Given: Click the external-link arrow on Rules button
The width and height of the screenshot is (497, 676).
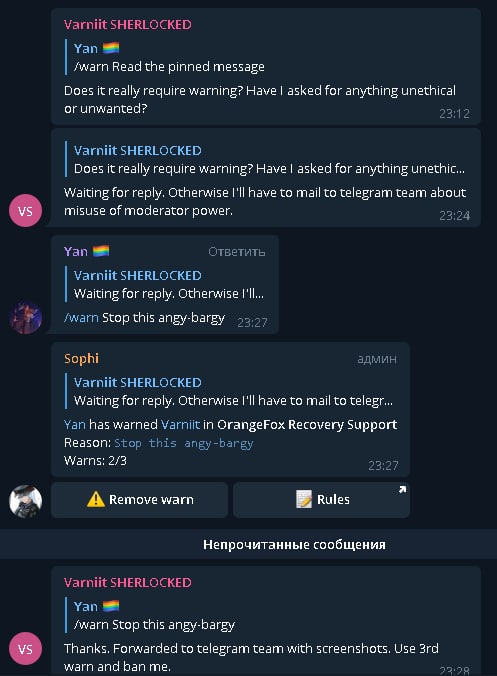Looking at the screenshot, I should click(402, 489).
